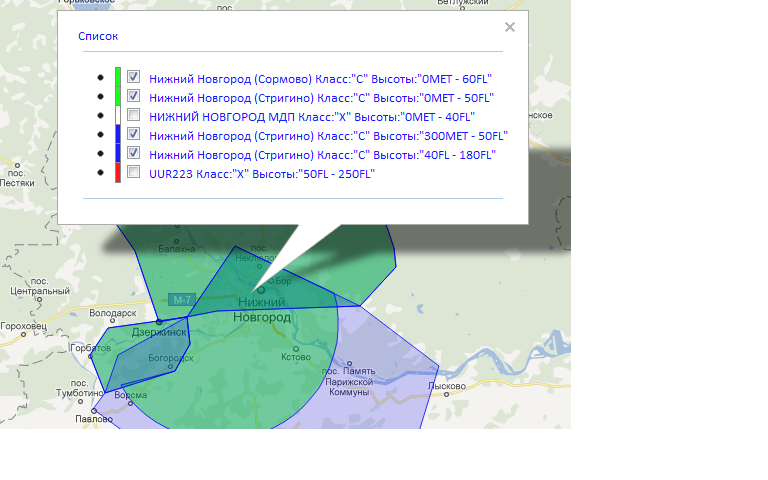This screenshot has height=480, width=768.
Task: Open the Стригино 40FL - 180FL link
Action: tap(322, 155)
